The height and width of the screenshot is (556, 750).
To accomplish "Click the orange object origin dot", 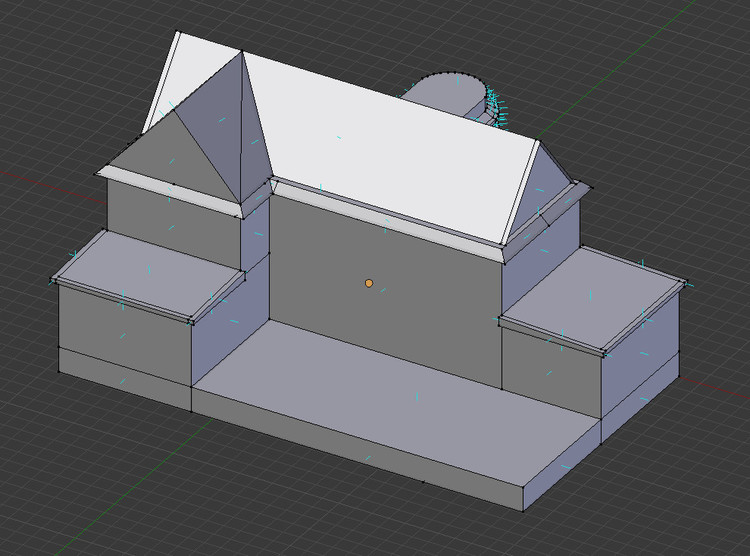I will tap(369, 283).
